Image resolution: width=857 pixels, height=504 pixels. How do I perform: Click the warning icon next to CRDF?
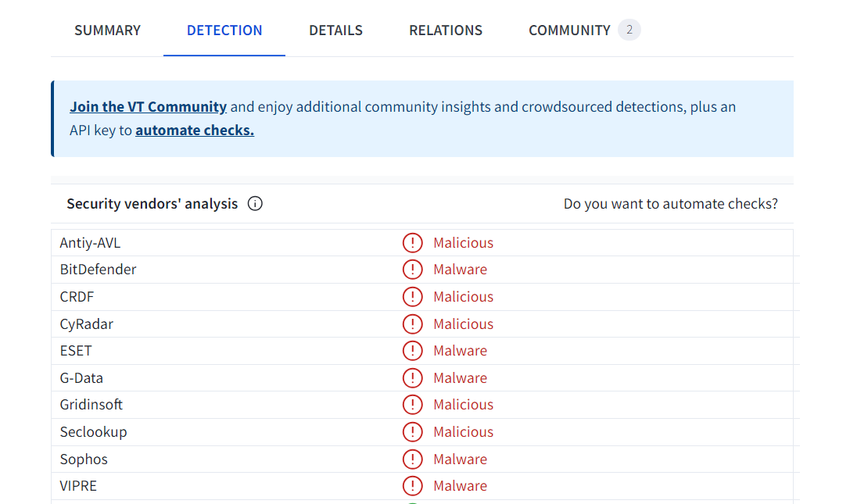point(412,297)
